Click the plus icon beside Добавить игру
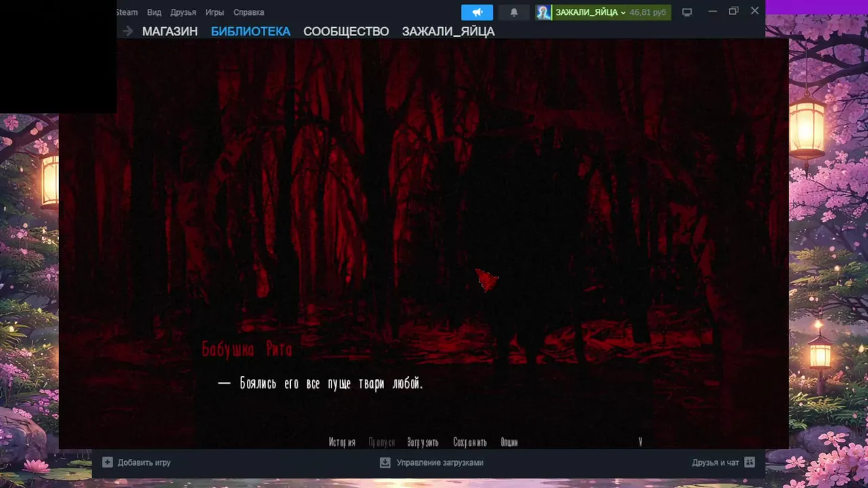Viewport: 868px width, 488px height. pyautogui.click(x=107, y=462)
